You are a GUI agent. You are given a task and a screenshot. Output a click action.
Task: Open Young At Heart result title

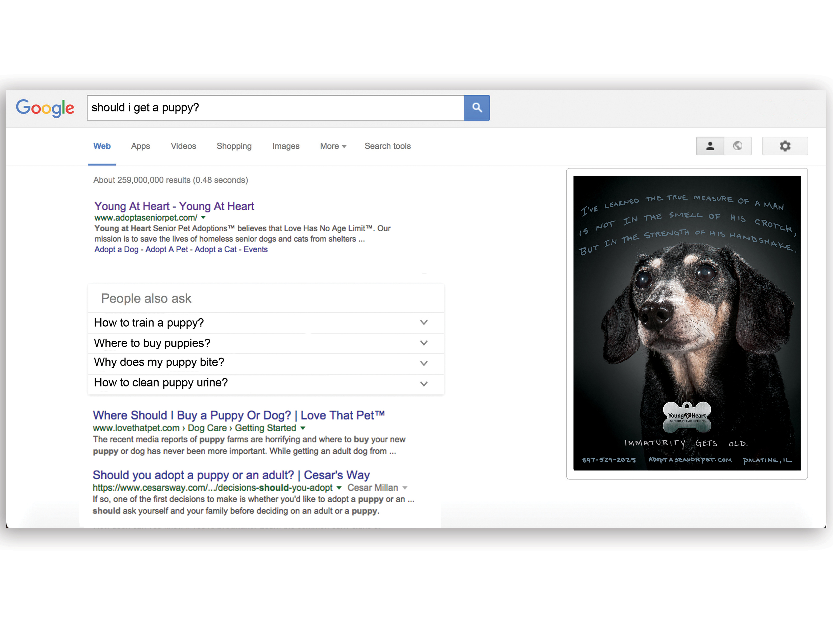174,206
